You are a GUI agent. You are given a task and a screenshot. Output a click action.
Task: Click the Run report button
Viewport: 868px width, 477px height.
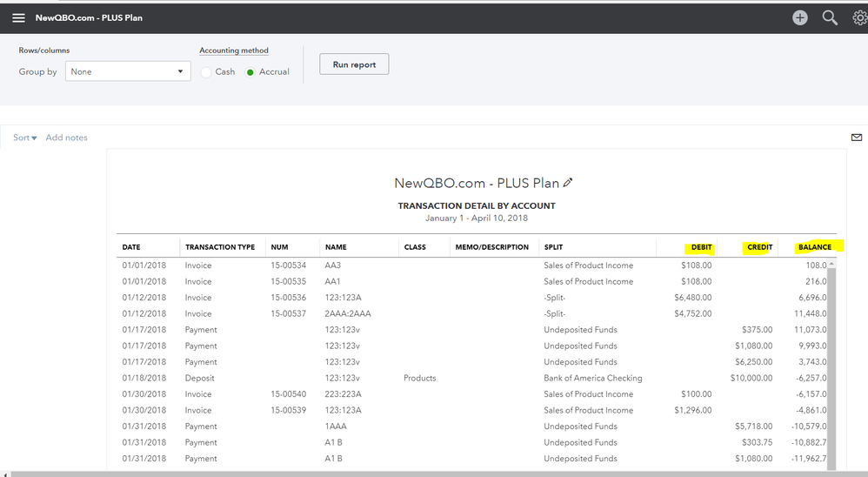(354, 64)
